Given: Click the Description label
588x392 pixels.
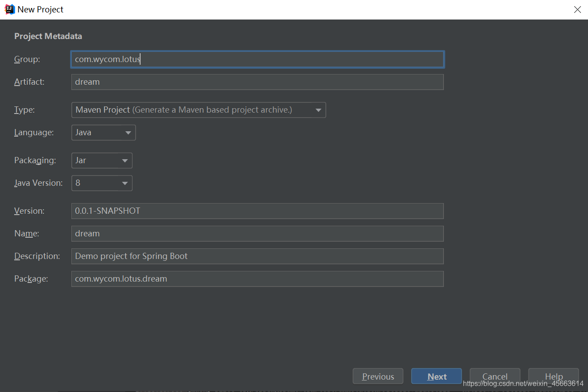Looking at the screenshot, I should pyautogui.click(x=37, y=256).
